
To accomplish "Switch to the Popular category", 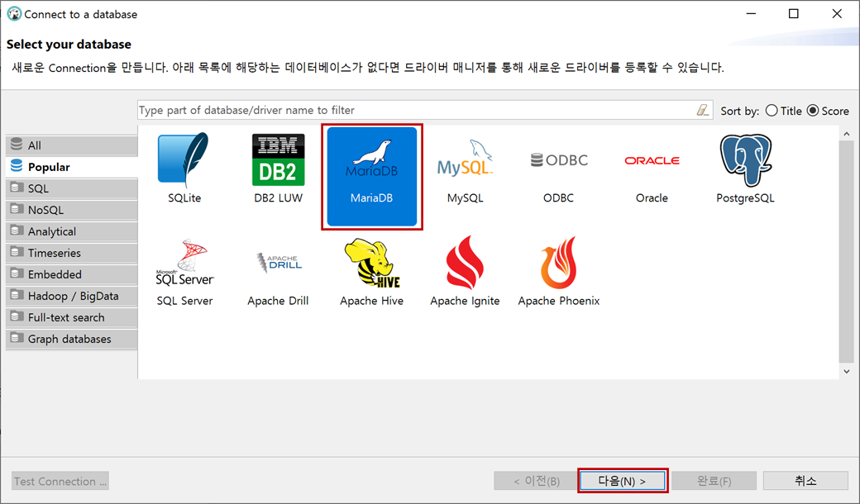I will (x=72, y=167).
